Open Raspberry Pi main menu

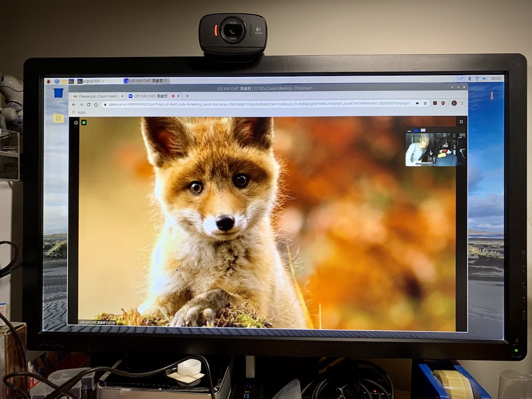point(49,81)
